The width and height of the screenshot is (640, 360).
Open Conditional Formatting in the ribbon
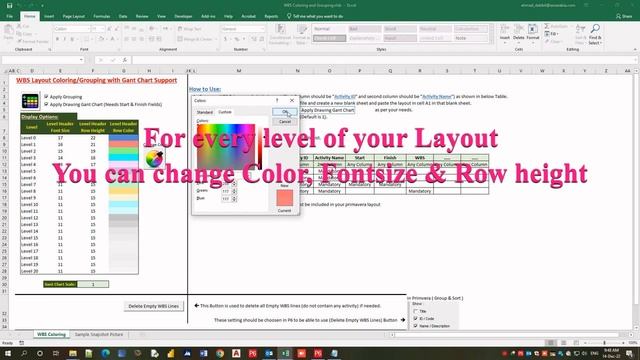(280, 34)
